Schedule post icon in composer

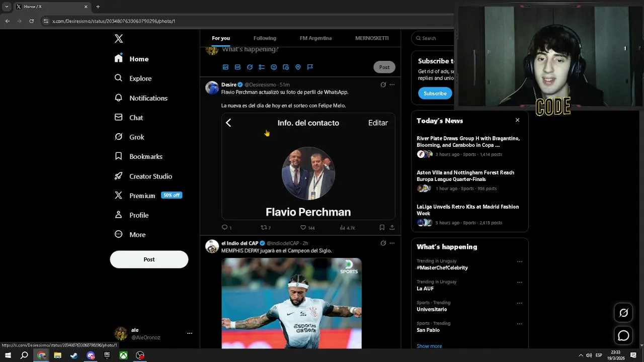click(286, 67)
